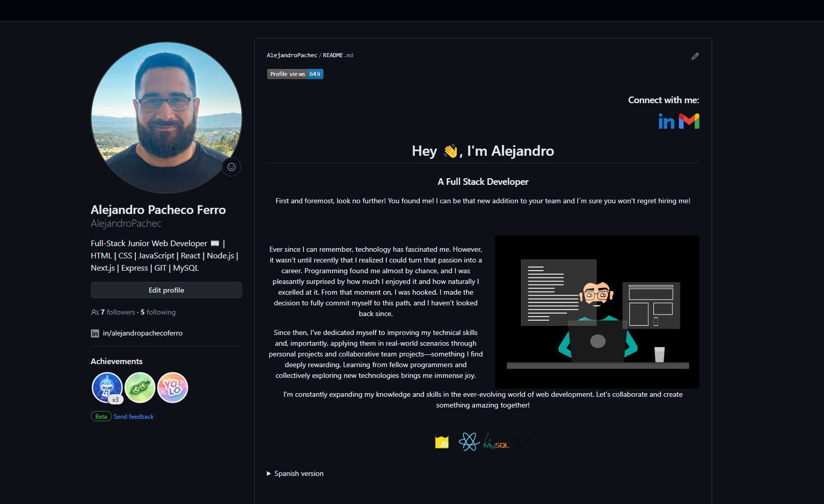
Task: Click the React atom logo icon
Action: point(468,442)
